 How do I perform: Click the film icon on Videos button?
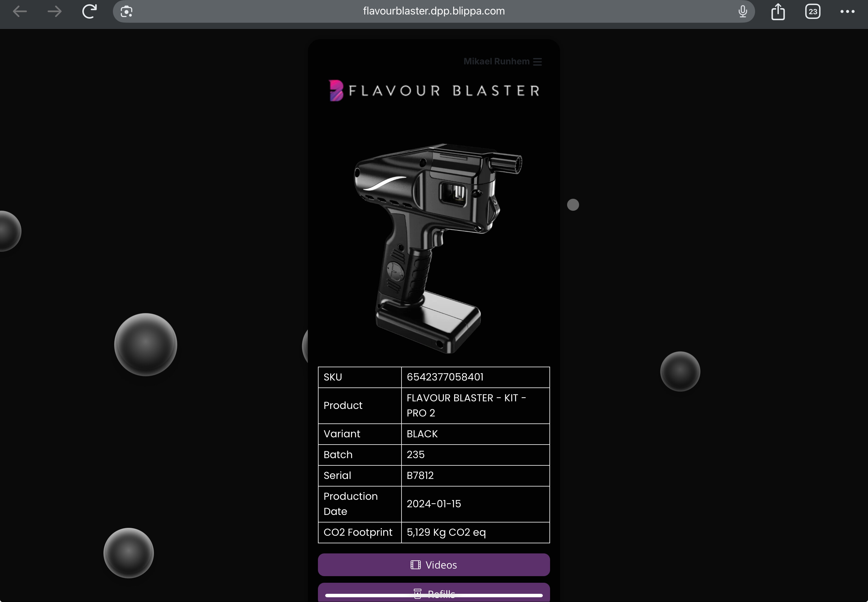[x=415, y=565]
